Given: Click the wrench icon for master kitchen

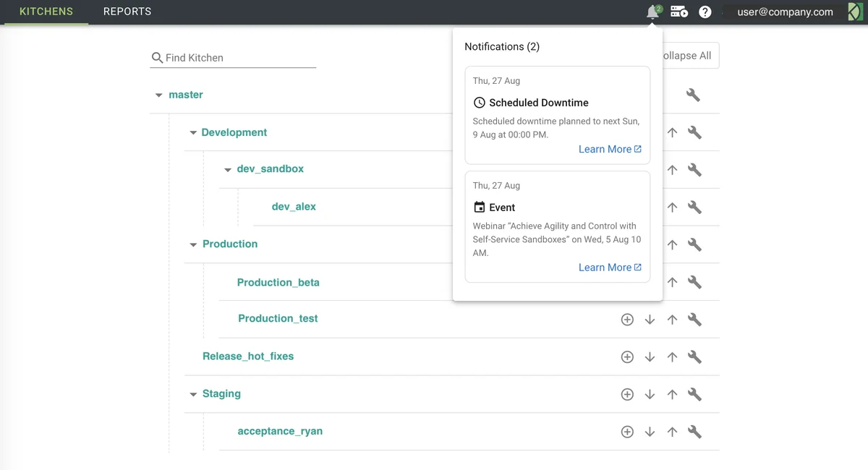Looking at the screenshot, I should point(693,95).
